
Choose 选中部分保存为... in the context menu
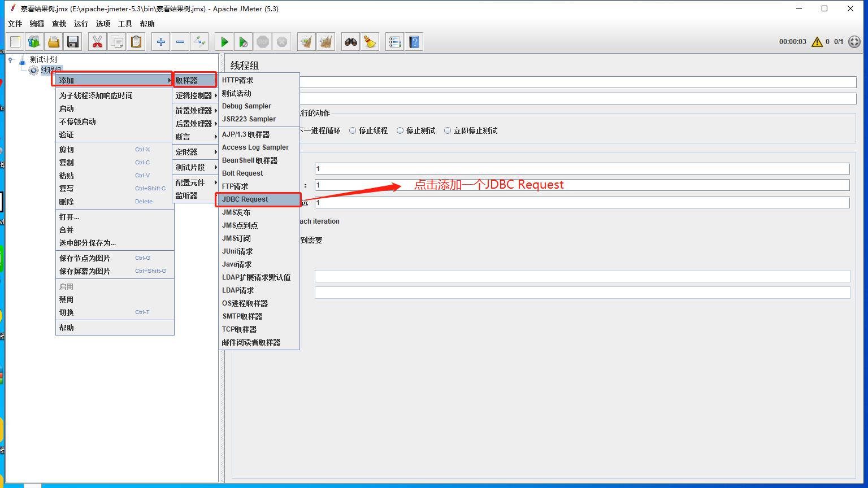pyautogui.click(x=115, y=243)
